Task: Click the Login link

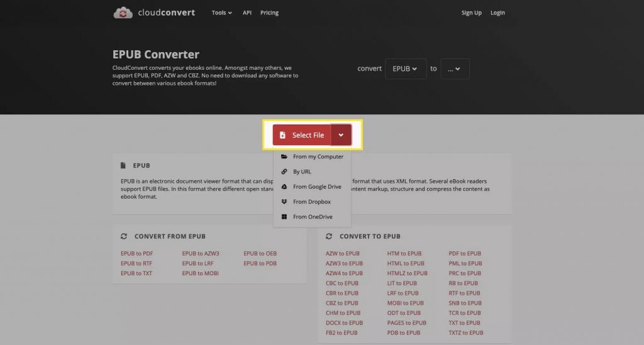Action: (498, 13)
